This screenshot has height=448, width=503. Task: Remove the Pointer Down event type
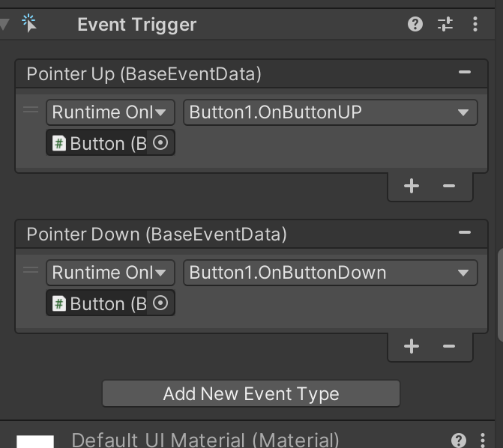465,233
